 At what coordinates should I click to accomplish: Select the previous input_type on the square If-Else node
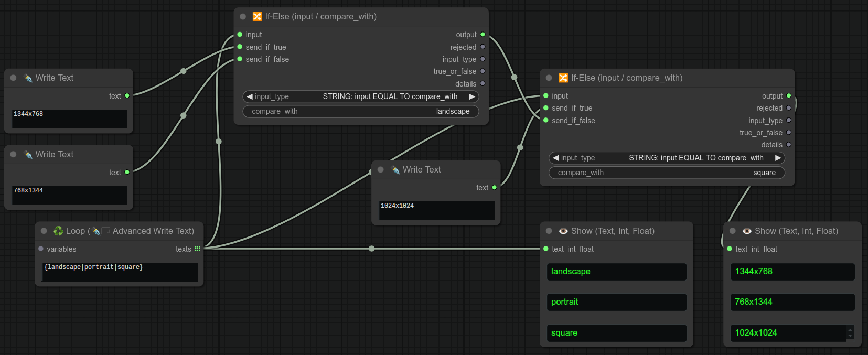coord(556,158)
